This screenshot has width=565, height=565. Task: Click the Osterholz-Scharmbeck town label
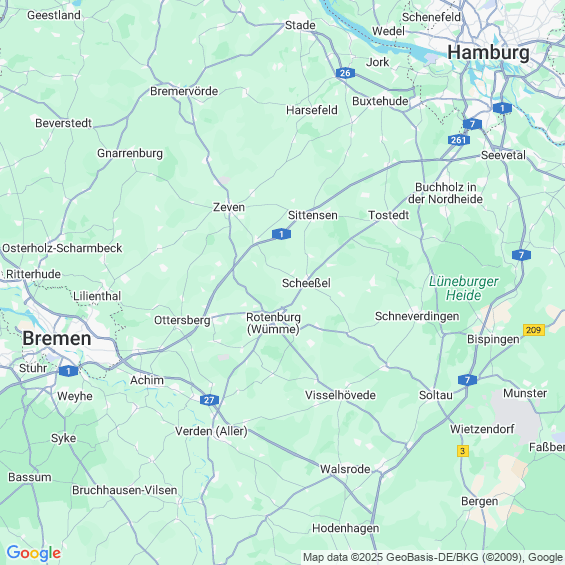pyautogui.click(x=62, y=248)
